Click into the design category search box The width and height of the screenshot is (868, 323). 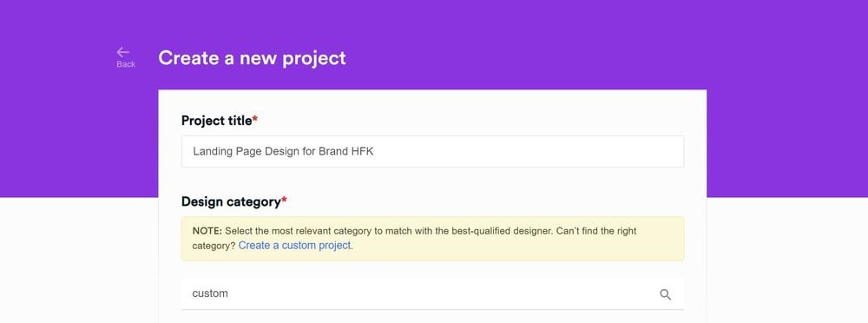coord(432,293)
